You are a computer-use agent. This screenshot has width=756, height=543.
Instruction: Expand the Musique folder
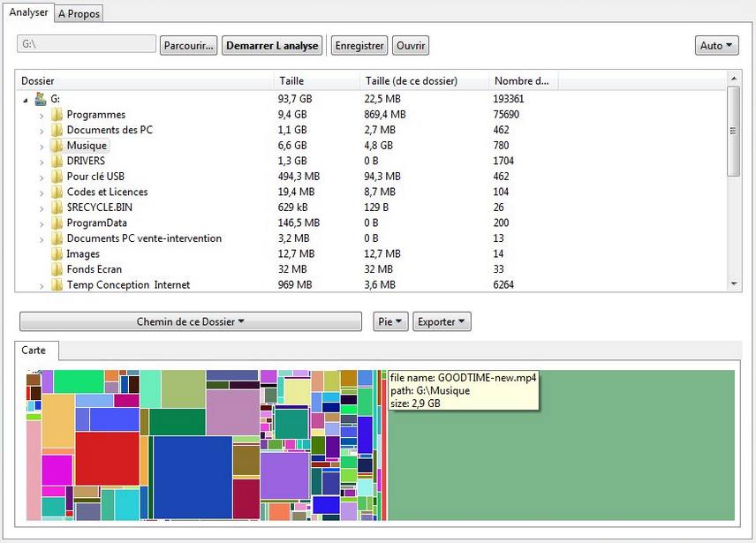tap(42, 147)
